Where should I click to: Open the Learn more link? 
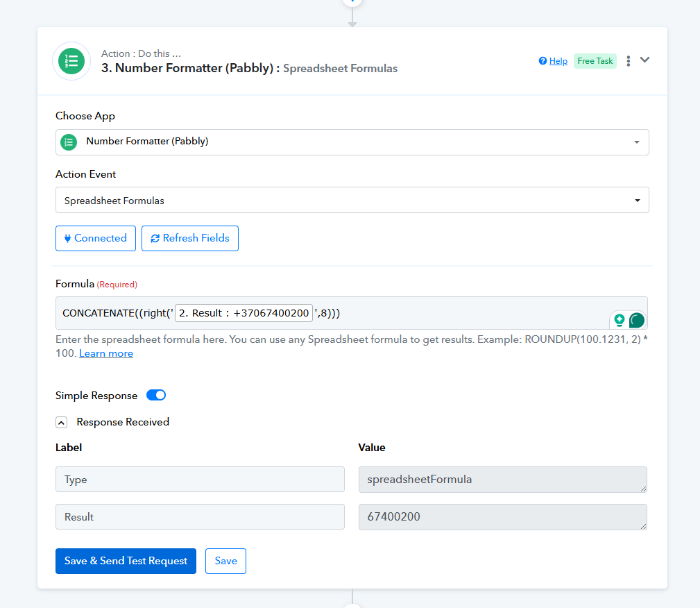(106, 353)
